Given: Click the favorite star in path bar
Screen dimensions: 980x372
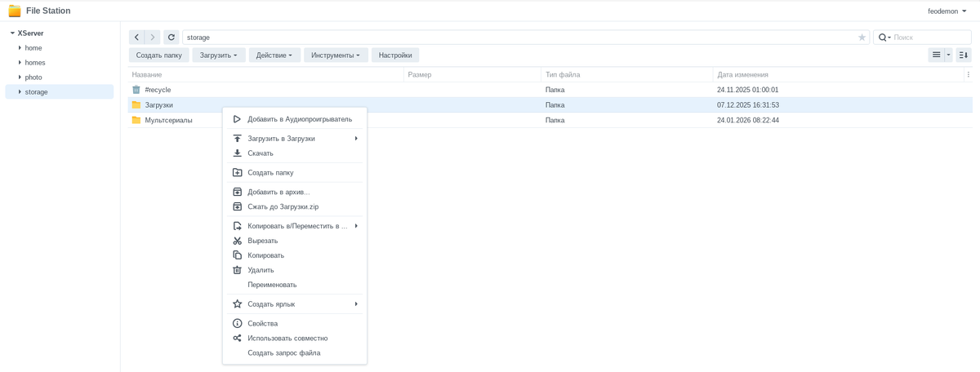Looking at the screenshot, I should pyautogui.click(x=862, y=38).
